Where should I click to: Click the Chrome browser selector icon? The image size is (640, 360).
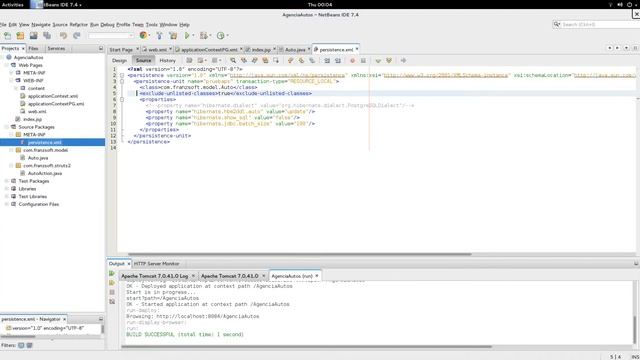point(143,36)
